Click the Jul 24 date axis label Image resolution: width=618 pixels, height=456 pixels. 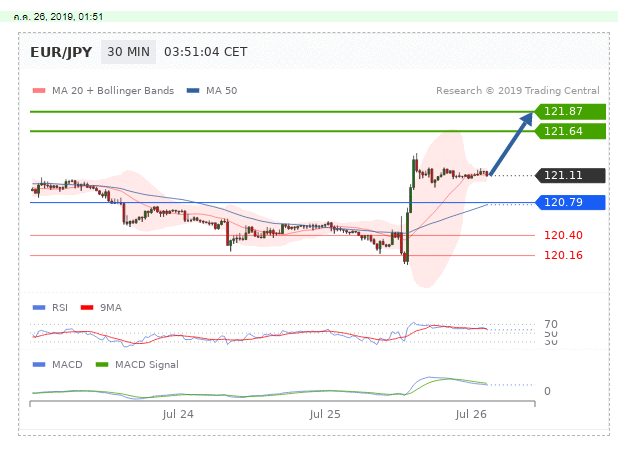pos(178,414)
